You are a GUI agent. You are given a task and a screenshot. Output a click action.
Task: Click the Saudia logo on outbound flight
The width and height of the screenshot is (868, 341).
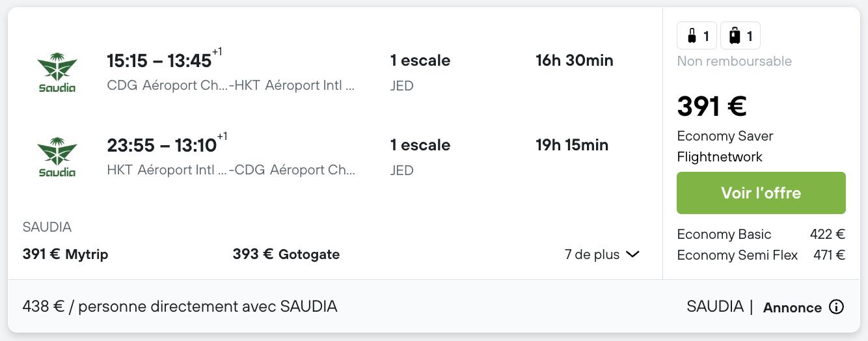coord(57,72)
